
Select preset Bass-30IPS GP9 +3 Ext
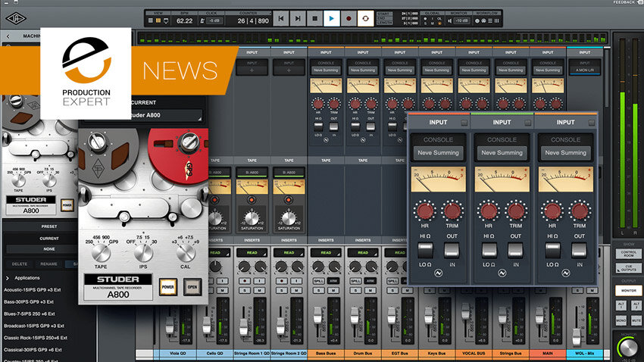click(29, 301)
